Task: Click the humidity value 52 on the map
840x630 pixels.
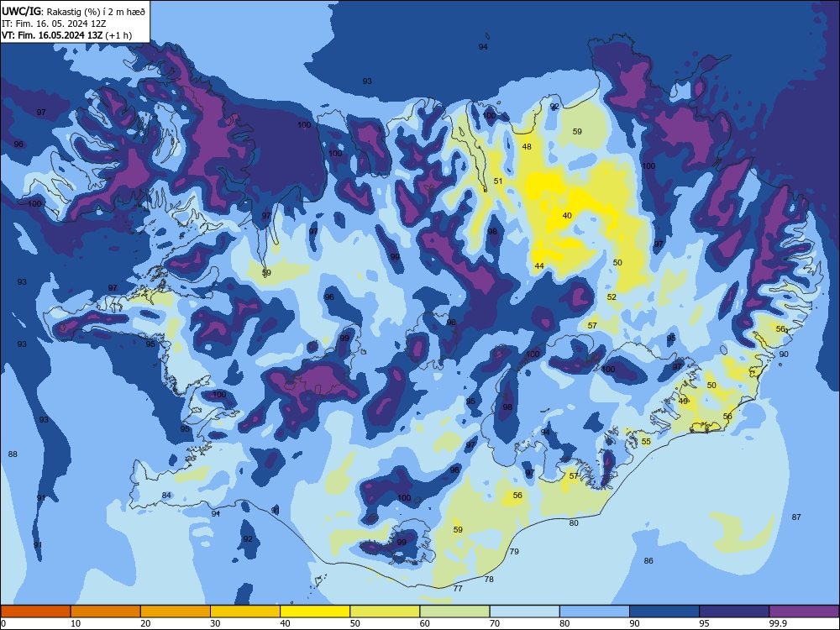Action: coord(612,297)
